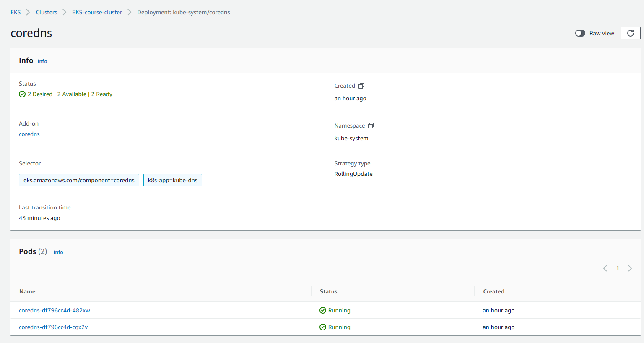The width and height of the screenshot is (644, 343).
Task: Click the Last transition time label
Action: (44, 207)
